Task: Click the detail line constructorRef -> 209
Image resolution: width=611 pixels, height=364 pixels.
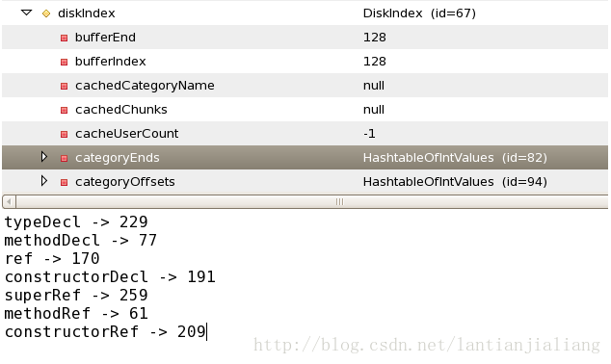Action: click(105, 332)
